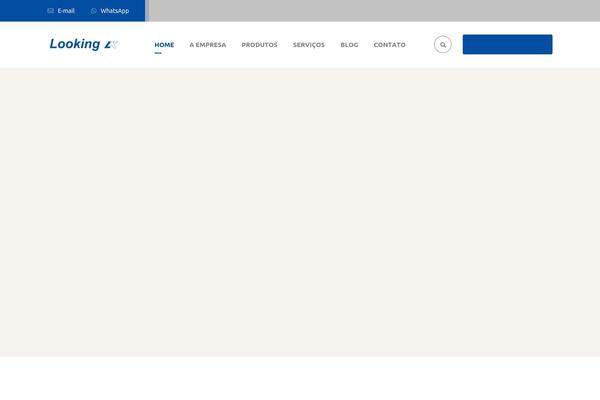Navigate to the BLOG page
The image size is (600, 400).
[349, 45]
